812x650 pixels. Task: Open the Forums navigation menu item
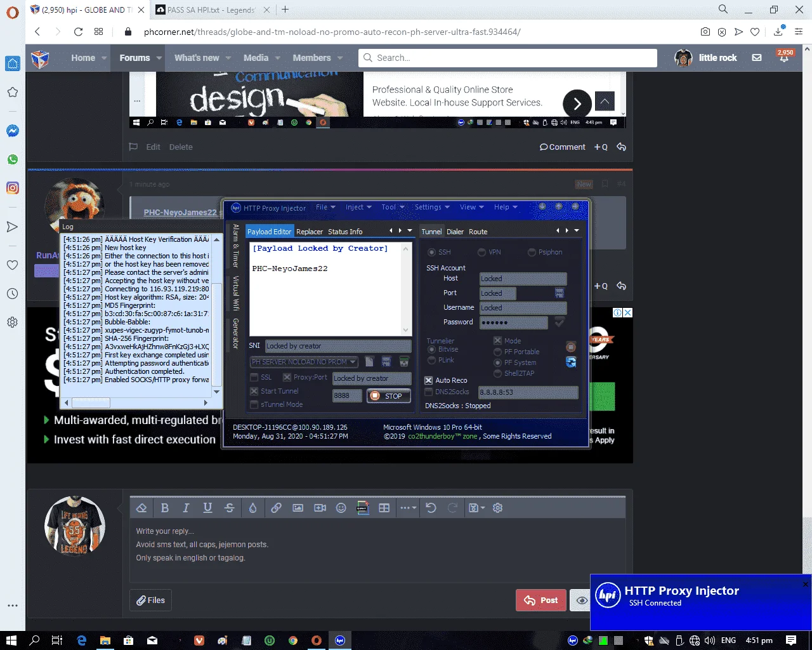pos(135,58)
